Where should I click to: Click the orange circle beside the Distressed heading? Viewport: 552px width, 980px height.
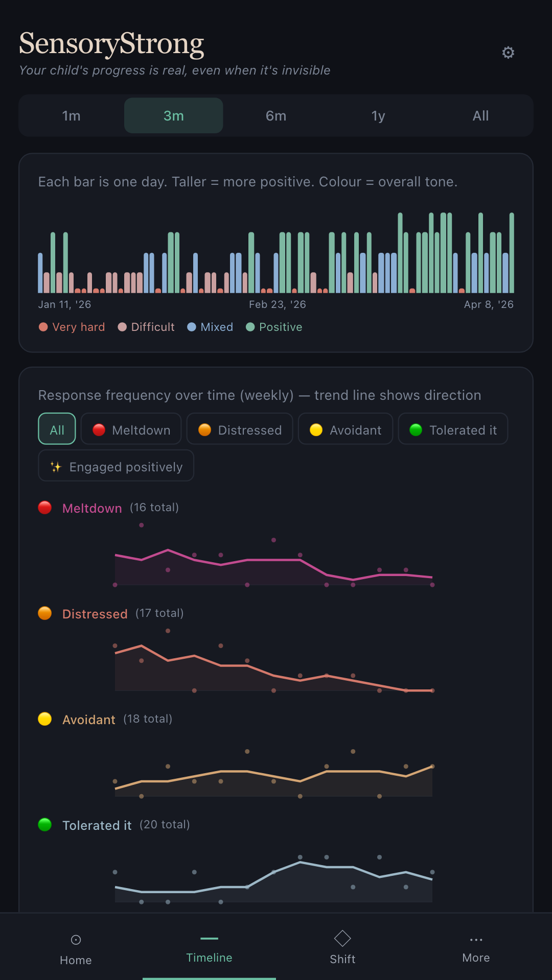point(45,613)
